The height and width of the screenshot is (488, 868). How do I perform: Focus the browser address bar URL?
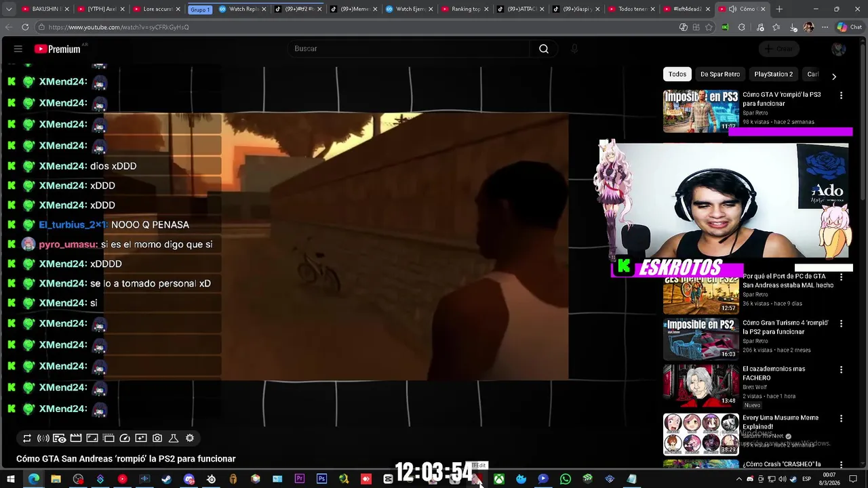[x=119, y=27]
